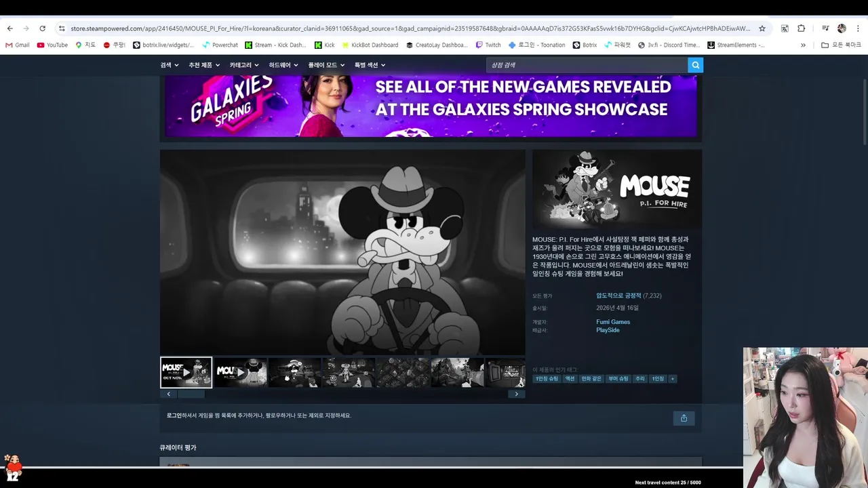The width and height of the screenshot is (868, 488).
Task: Open 로그인 - Toonation bookmark
Action: point(536,45)
